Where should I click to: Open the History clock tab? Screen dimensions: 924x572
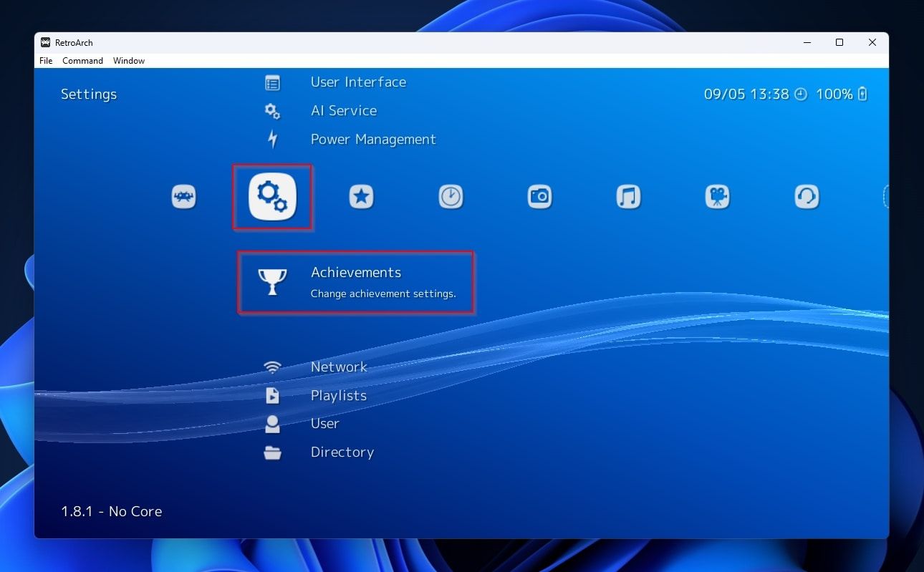coord(451,196)
